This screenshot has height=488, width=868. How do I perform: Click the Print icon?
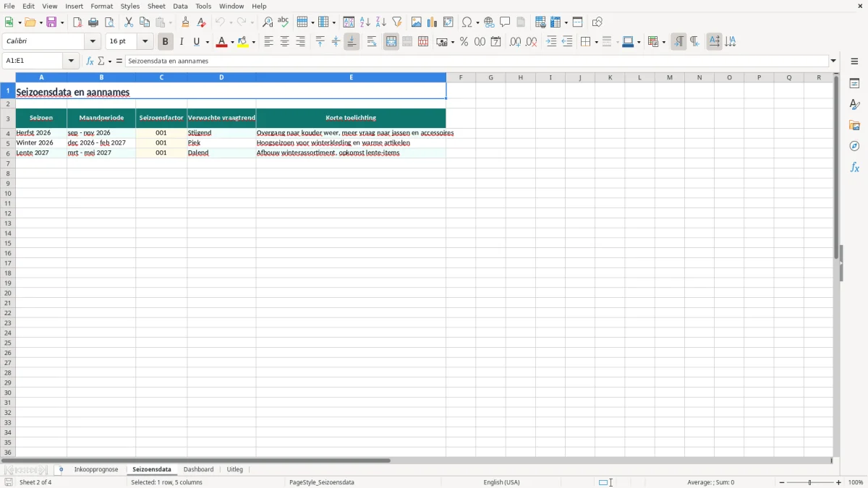93,22
